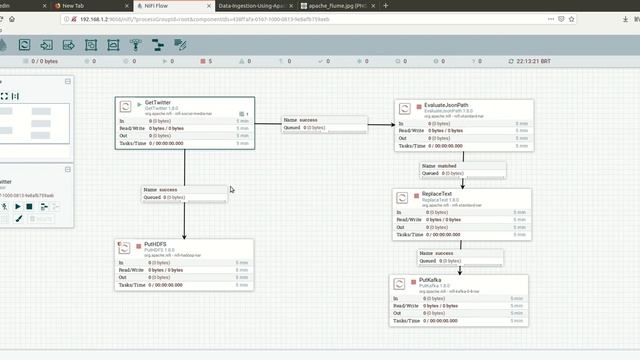Viewport: 640px width, 360px height.
Task: Click the browser home button
Action: [x=12, y=19]
